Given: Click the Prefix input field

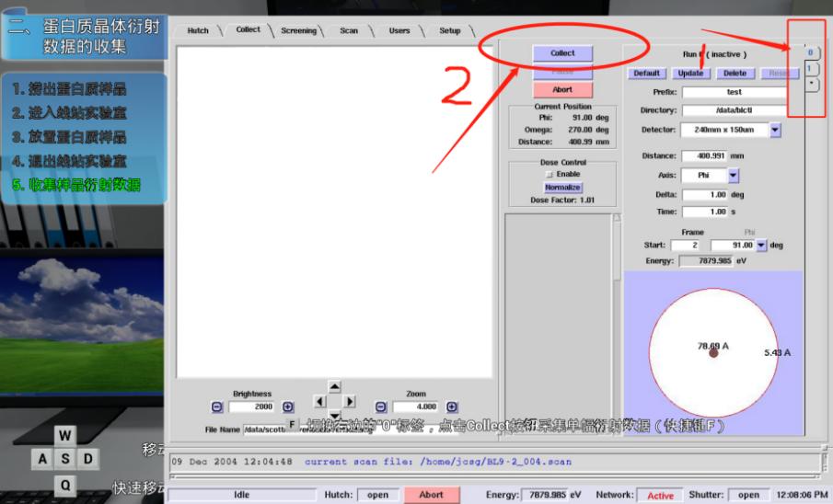Looking at the screenshot, I should (x=734, y=92).
